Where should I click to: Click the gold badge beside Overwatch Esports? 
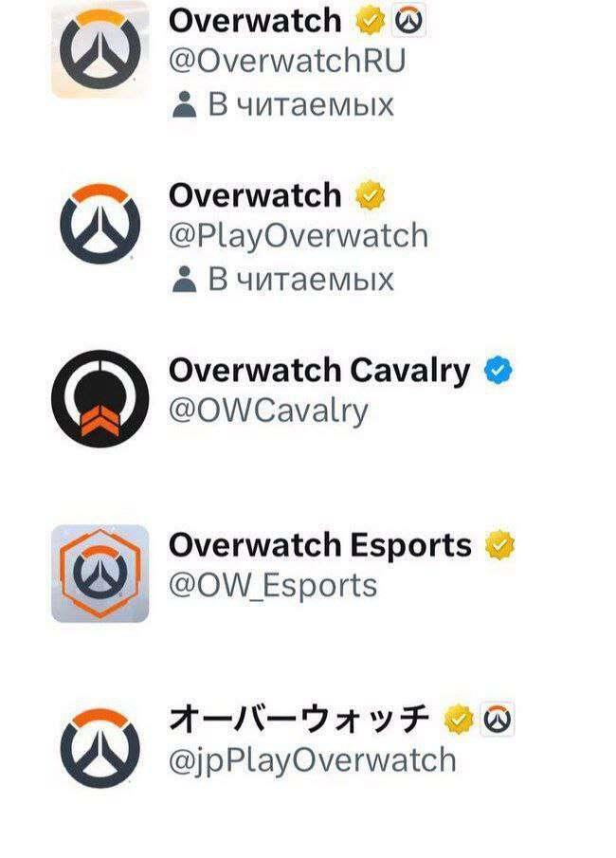tap(499, 545)
